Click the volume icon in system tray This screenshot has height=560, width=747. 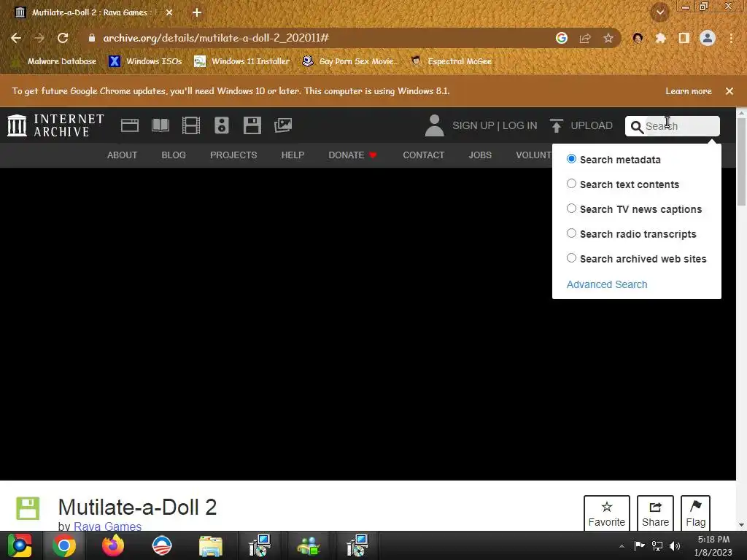click(675, 546)
